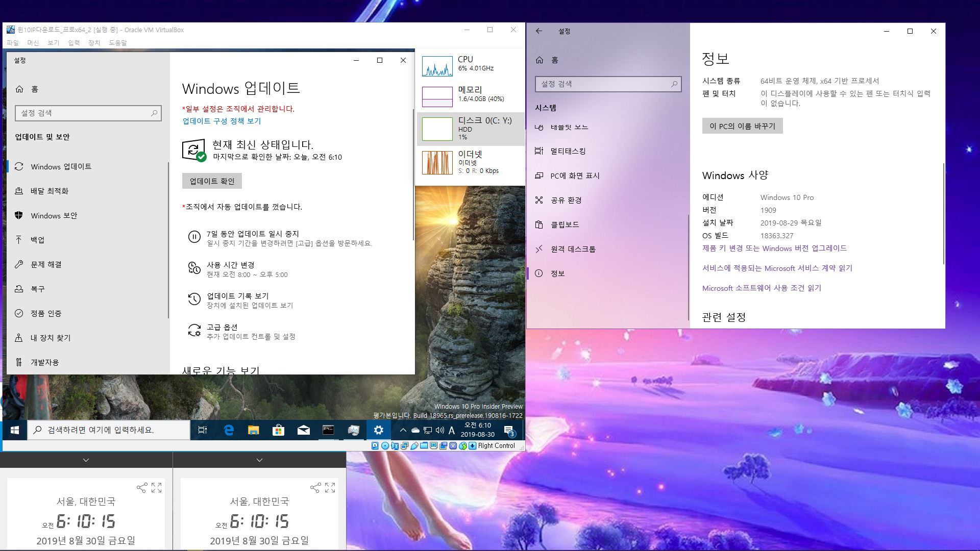This screenshot has width=980, height=551.
Task: Expand the chevron above the right clock widget
Action: [x=259, y=460]
